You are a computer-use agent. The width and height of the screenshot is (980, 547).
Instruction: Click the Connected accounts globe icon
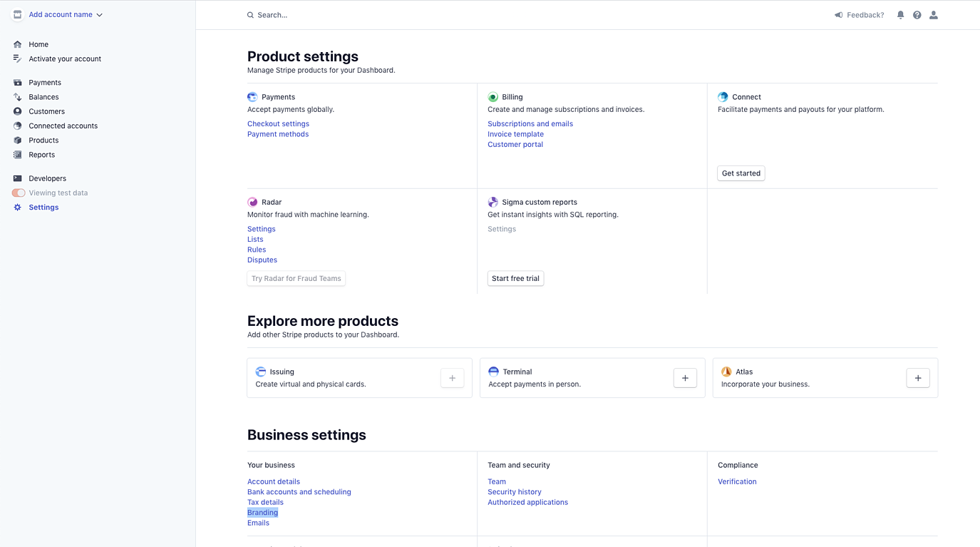pyautogui.click(x=18, y=126)
